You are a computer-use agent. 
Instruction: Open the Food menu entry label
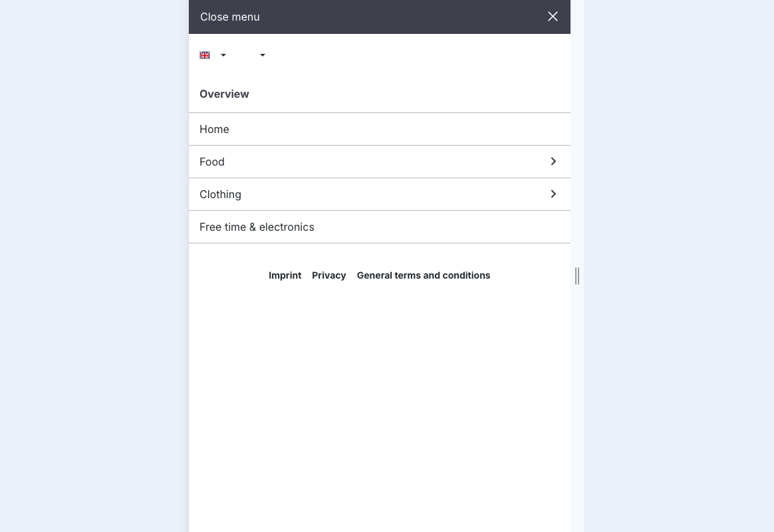212,162
